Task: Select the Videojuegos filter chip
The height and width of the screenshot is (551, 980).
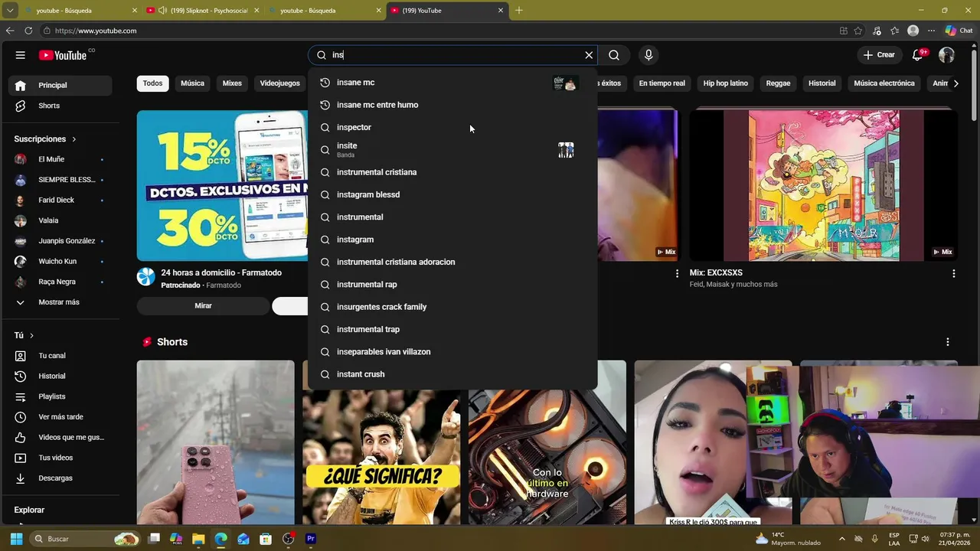Action: (279, 83)
